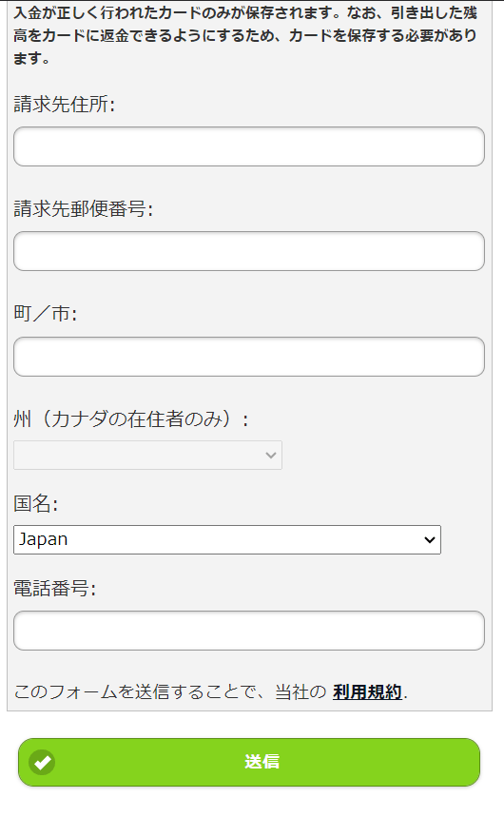504x817 pixels.
Task: Click the 町／市 label text
Action: pos(46,314)
